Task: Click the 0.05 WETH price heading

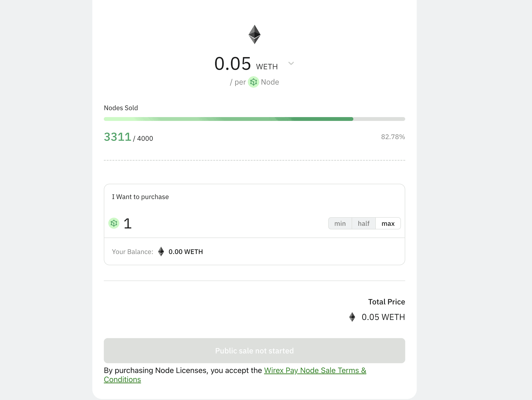Action: click(x=246, y=64)
